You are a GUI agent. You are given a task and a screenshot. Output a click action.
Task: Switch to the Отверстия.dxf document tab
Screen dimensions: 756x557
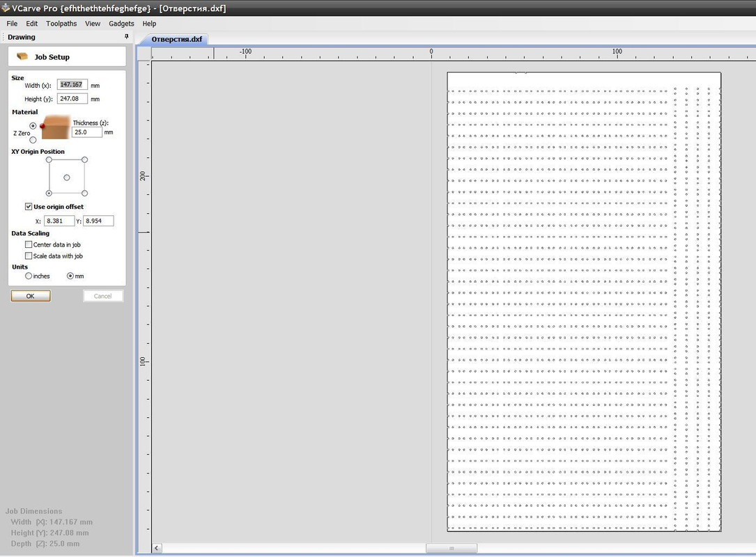[176, 39]
